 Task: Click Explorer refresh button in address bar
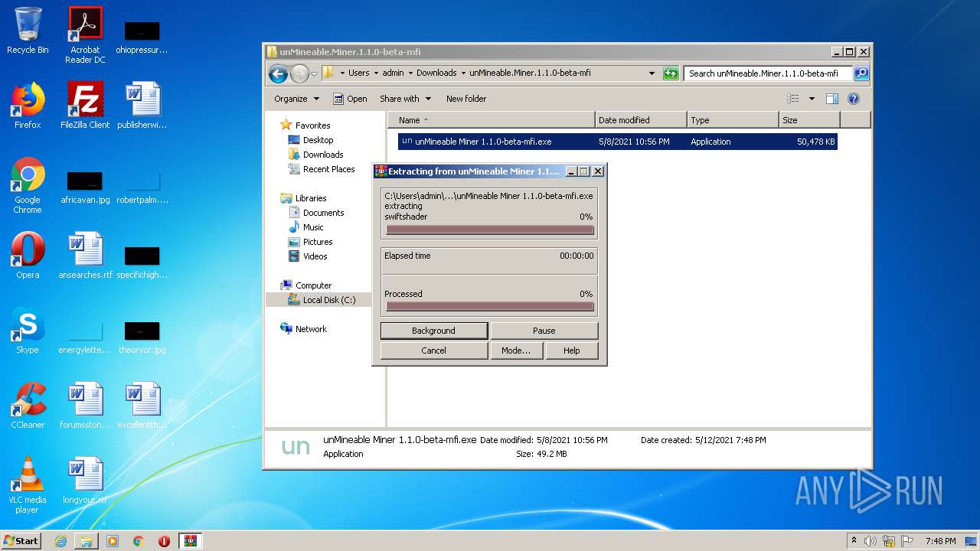point(671,73)
